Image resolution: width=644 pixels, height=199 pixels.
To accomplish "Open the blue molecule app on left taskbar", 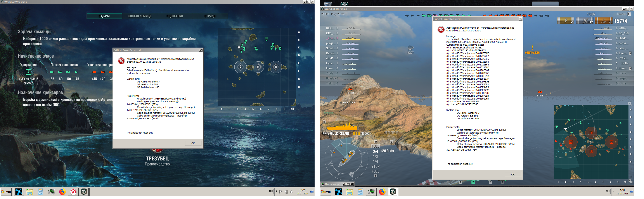I will [x=19, y=192].
